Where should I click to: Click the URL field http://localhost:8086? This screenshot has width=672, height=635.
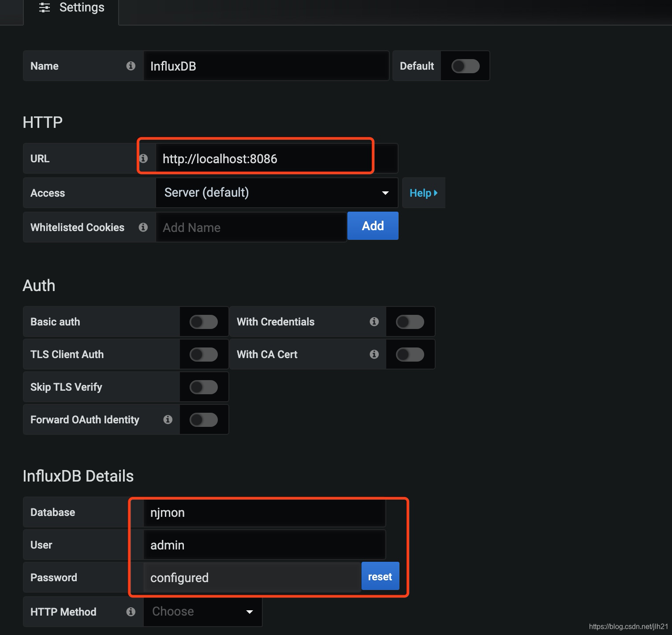click(277, 158)
